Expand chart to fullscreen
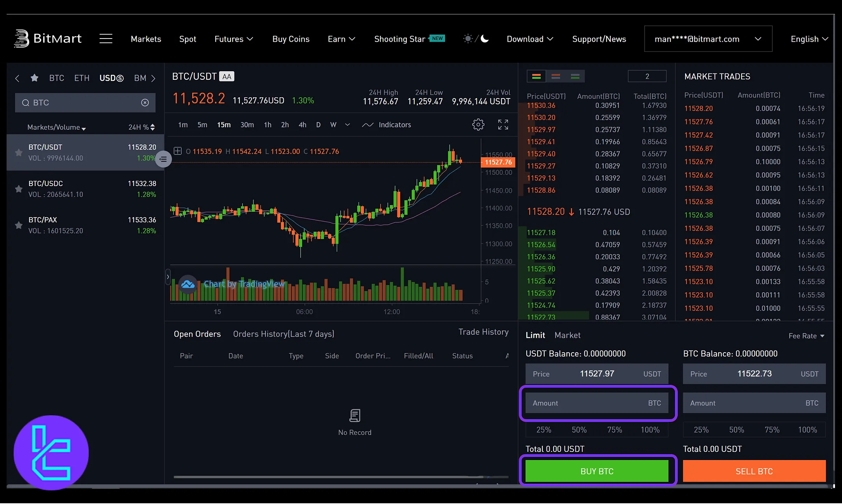The height and width of the screenshot is (504, 842). pos(503,125)
